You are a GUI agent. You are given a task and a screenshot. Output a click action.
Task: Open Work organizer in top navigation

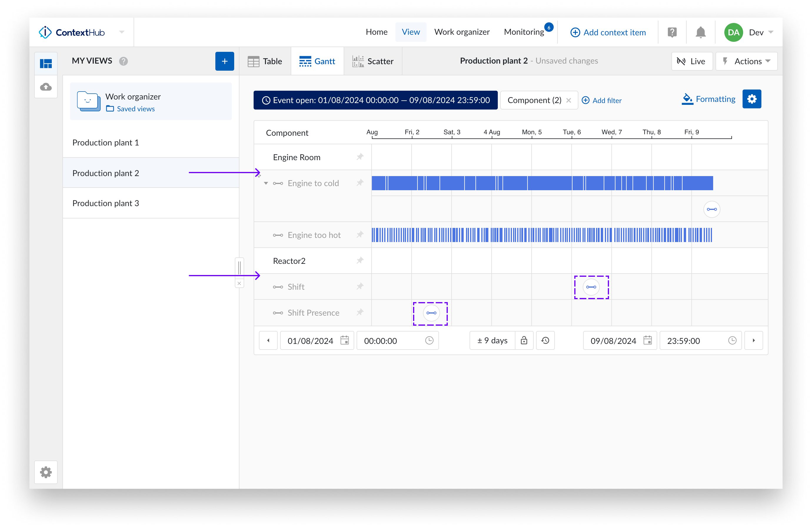coord(462,32)
